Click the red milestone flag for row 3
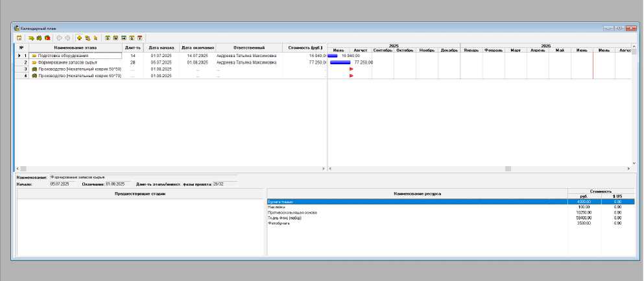Screen dimensions: 644x281 [x=351, y=69]
